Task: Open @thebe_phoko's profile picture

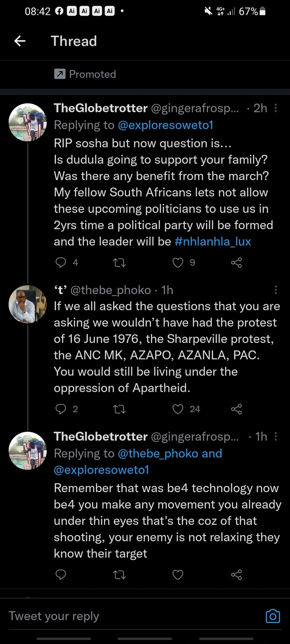Action: [x=28, y=304]
